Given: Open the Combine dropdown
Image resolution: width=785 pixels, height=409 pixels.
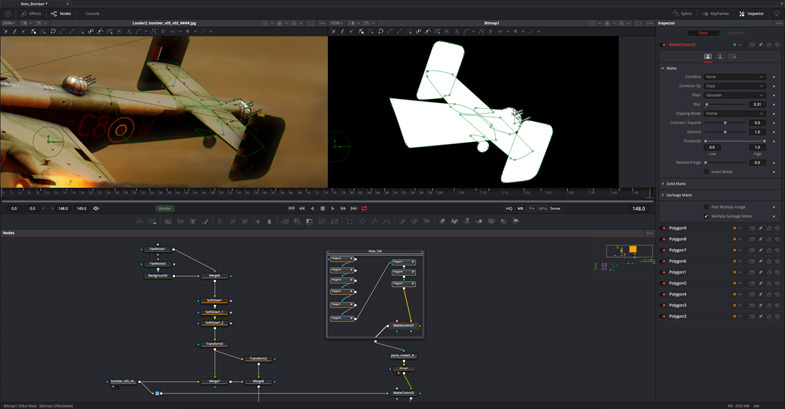Looking at the screenshot, I should click(735, 77).
